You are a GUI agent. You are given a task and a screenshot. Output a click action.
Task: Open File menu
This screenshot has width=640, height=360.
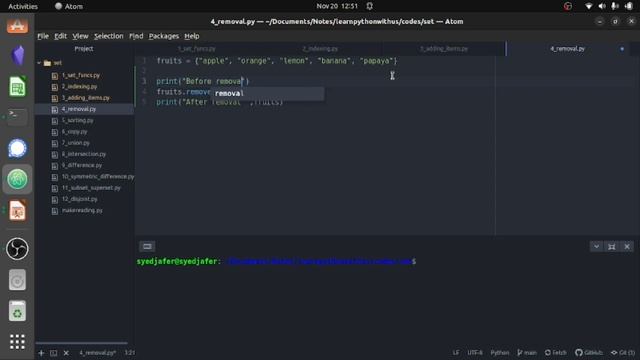[43, 36]
